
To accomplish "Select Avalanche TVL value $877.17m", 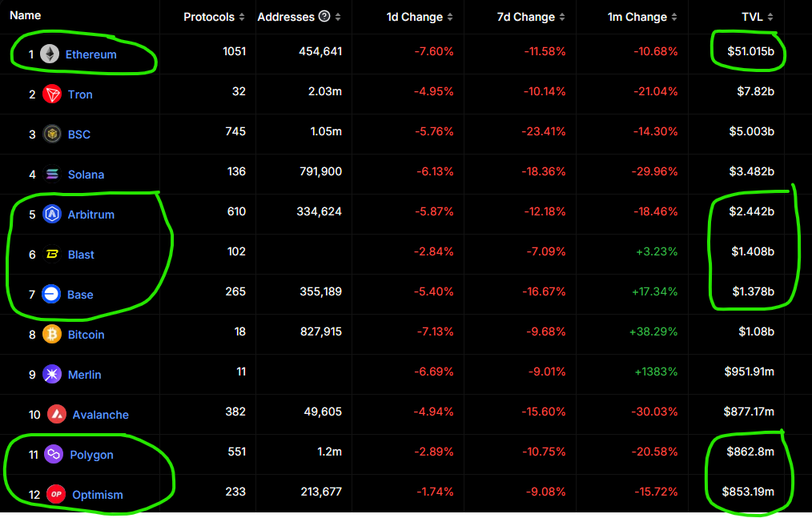I will point(749,412).
